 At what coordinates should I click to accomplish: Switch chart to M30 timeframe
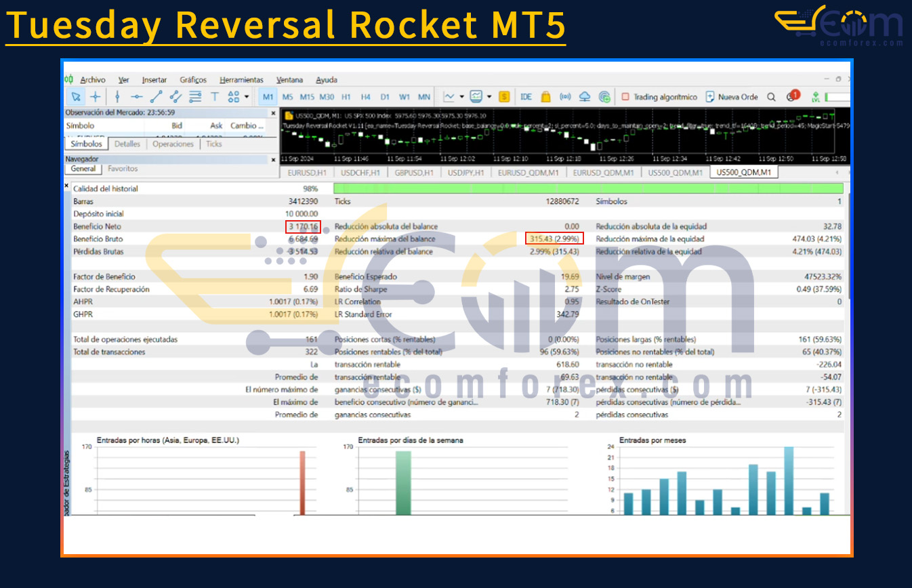click(x=327, y=97)
